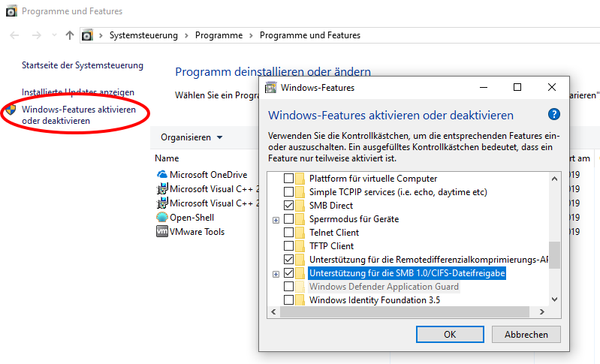Maximize the Windows-Features dialog
Viewport: 600px width, 364px height.
click(x=517, y=88)
